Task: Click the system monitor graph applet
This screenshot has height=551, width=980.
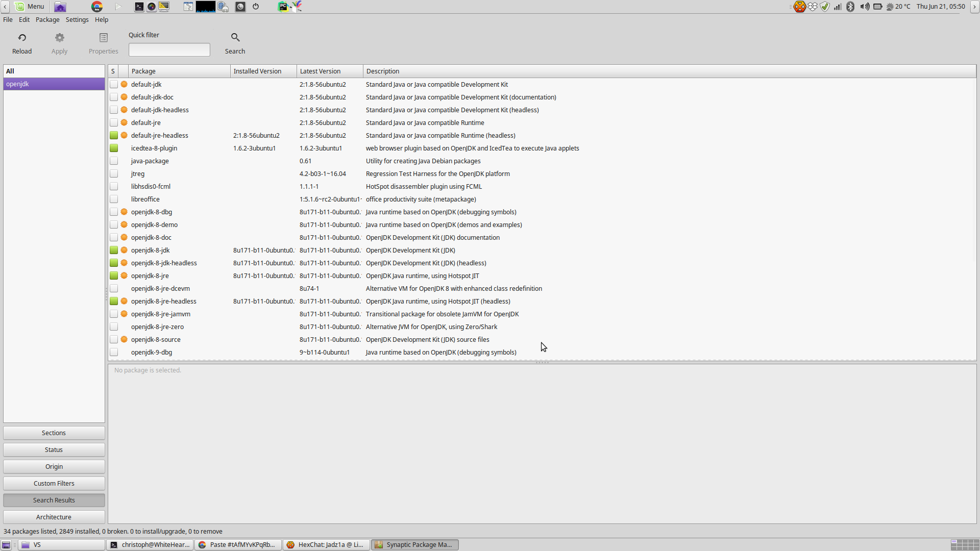Action: pyautogui.click(x=206, y=7)
